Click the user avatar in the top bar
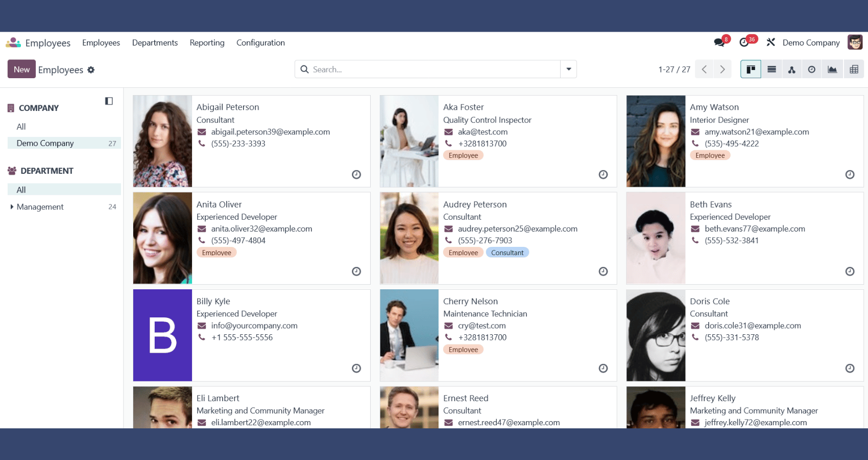The height and width of the screenshot is (460, 868). pyautogui.click(x=855, y=42)
